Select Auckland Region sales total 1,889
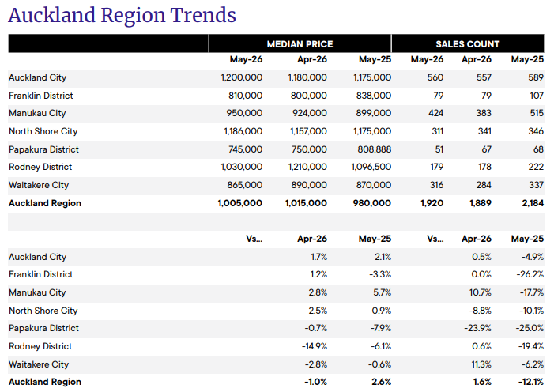Image resolution: width=554 pixels, height=392 pixels. coord(481,203)
